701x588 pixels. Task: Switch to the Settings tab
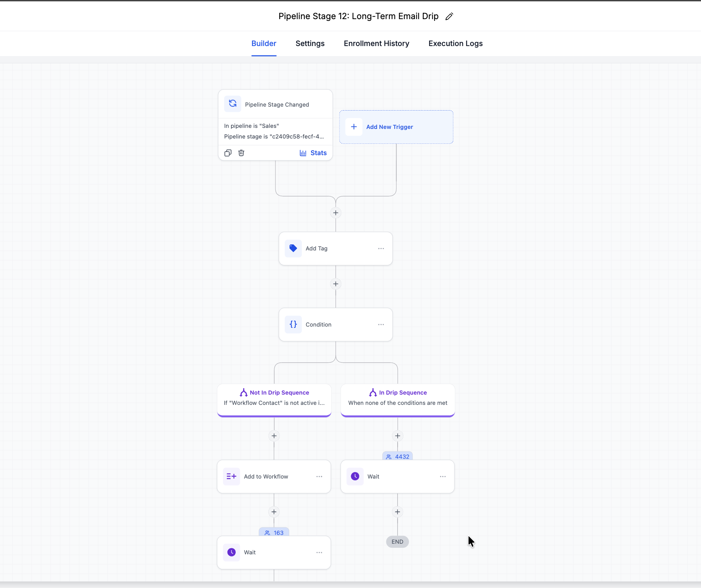[x=310, y=43]
